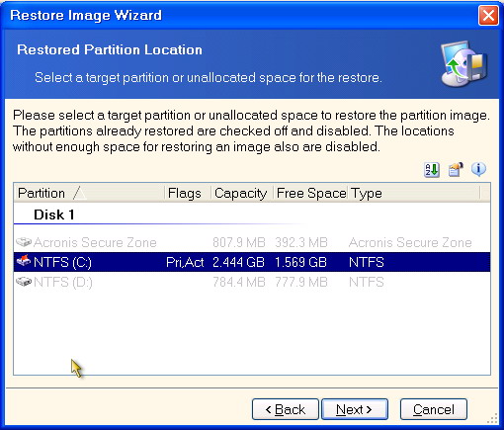504x430 pixels.
Task: Click the restore wizard header icon
Action: click(464, 63)
